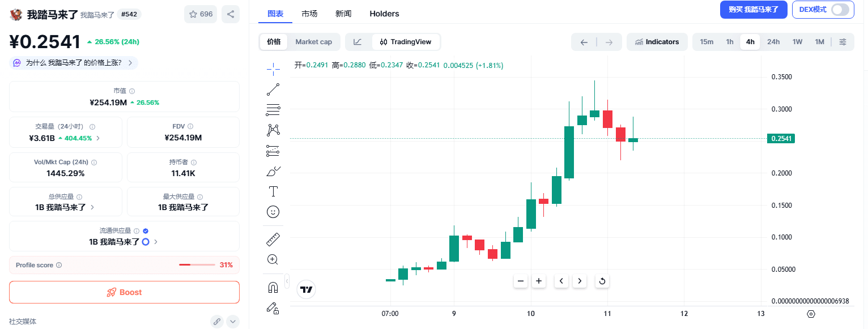Select the trend line drawing tool
This screenshot has height=329, width=868.
(273, 89)
